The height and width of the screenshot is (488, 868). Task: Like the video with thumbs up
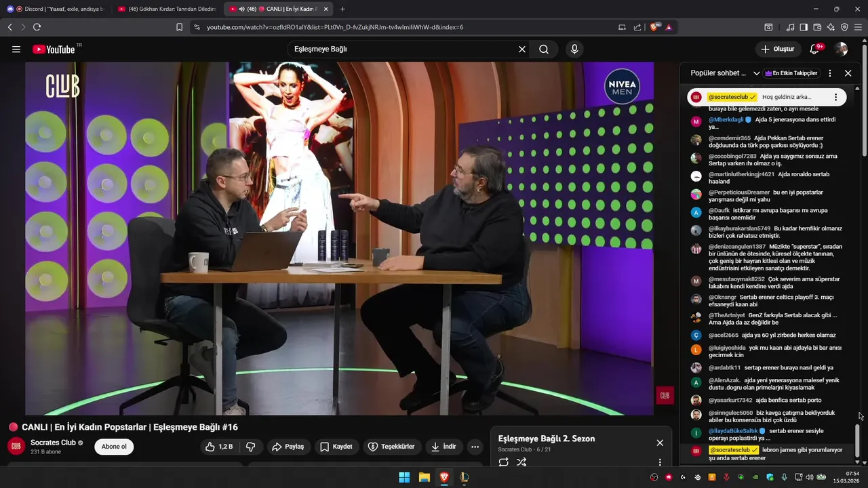tap(219, 447)
